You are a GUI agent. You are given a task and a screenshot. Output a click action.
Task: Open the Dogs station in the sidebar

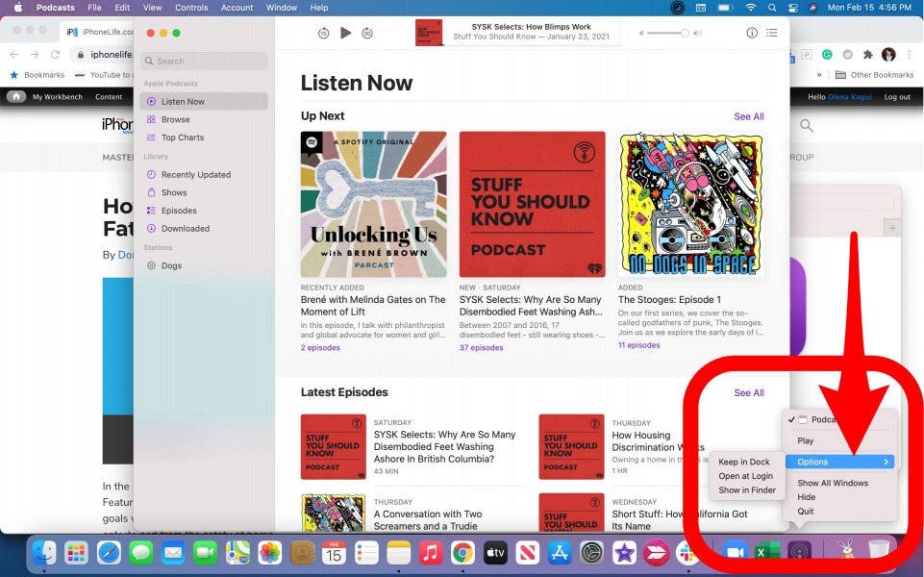click(x=171, y=265)
